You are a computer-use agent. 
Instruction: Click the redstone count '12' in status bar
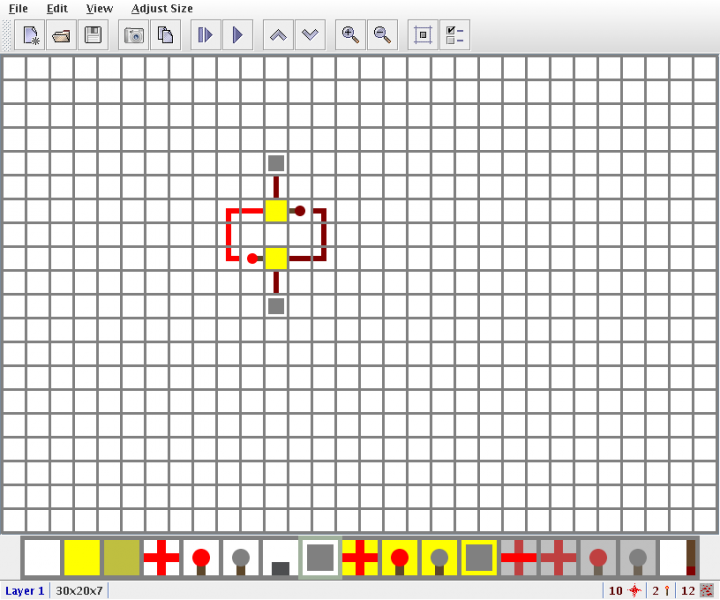[x=688, y=591]
